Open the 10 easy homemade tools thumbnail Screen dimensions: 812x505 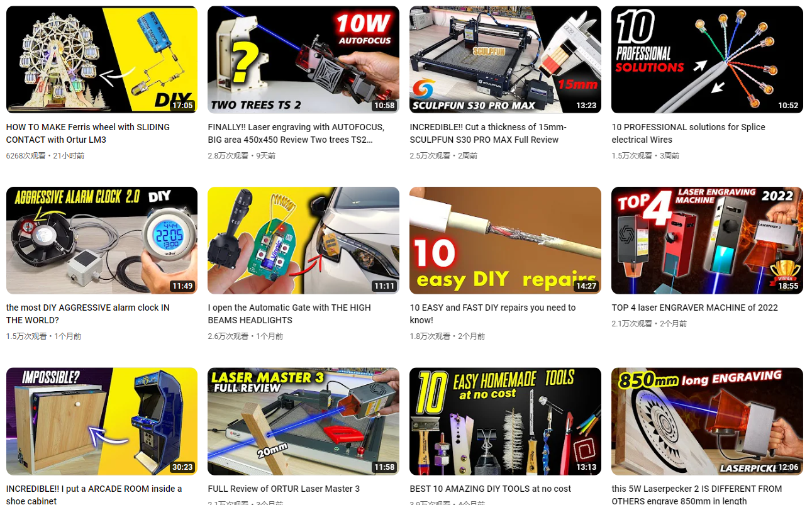tap(505, 421)
